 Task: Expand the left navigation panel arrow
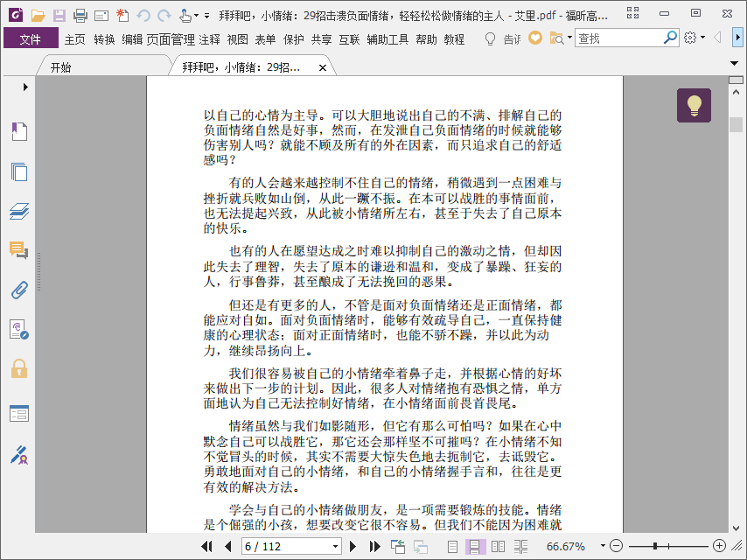pos(25,87)
